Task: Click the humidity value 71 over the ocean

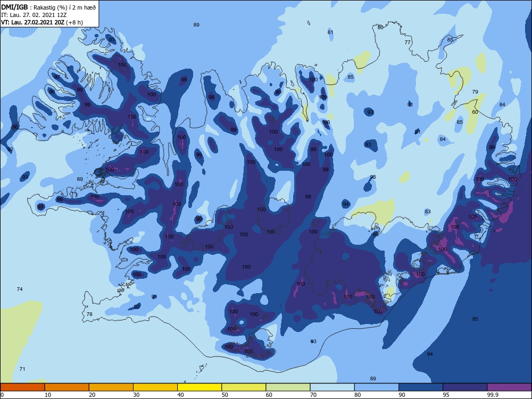Action: click(x=22, y=369)
